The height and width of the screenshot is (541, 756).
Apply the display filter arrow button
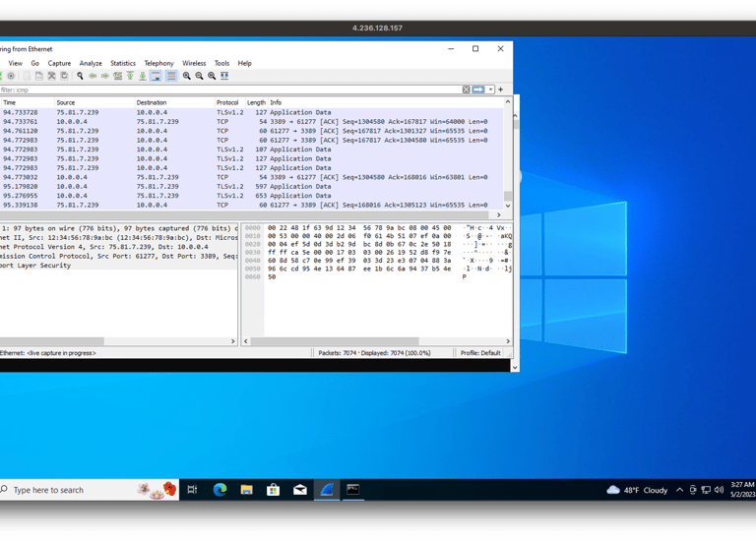tap(478, 90)
